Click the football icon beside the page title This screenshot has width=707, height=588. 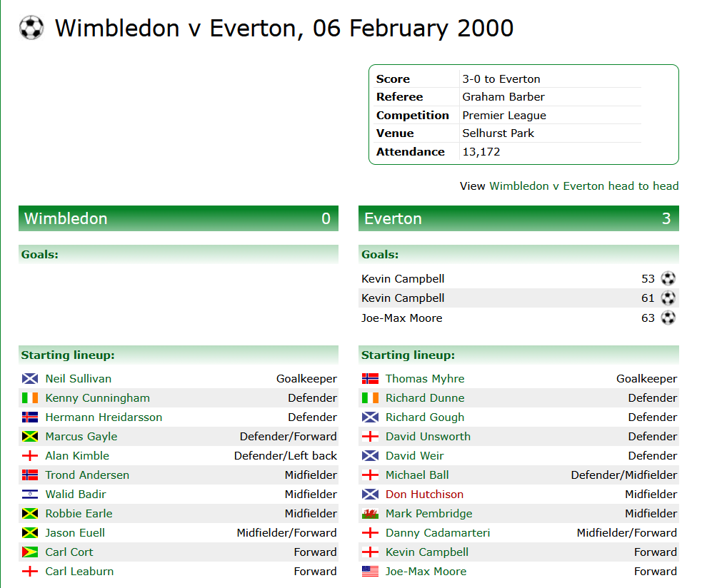coord(31,28)
